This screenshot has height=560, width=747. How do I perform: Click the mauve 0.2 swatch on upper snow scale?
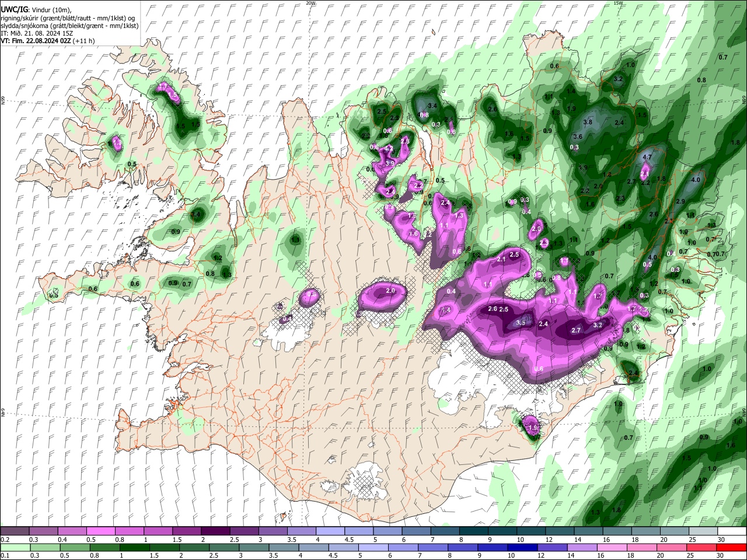[x=15, y=531]
